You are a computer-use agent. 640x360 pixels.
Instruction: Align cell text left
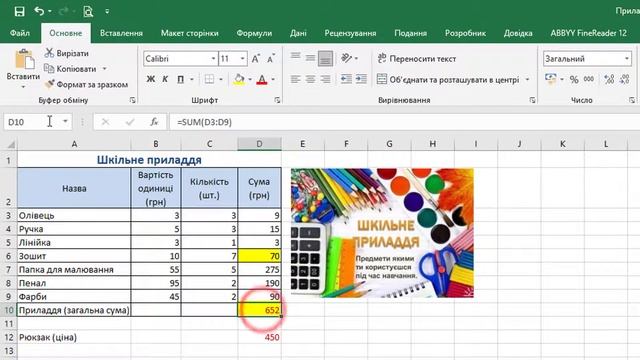[295, 79]
